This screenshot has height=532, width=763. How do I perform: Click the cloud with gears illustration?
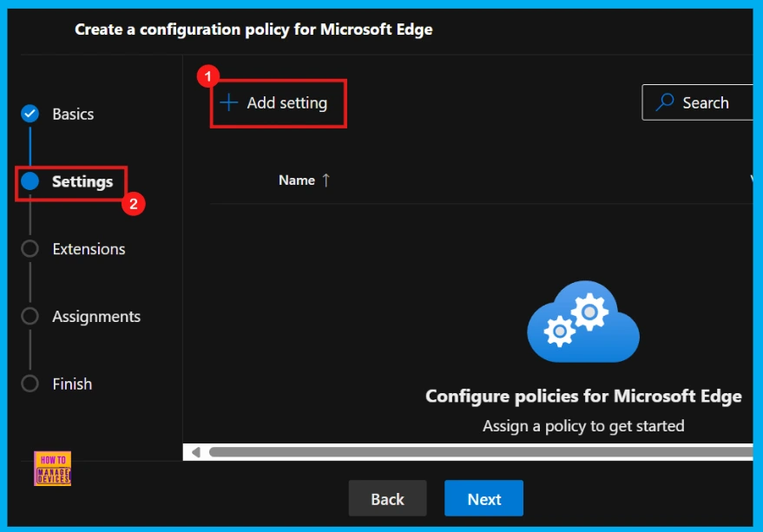tap(583, 321)
